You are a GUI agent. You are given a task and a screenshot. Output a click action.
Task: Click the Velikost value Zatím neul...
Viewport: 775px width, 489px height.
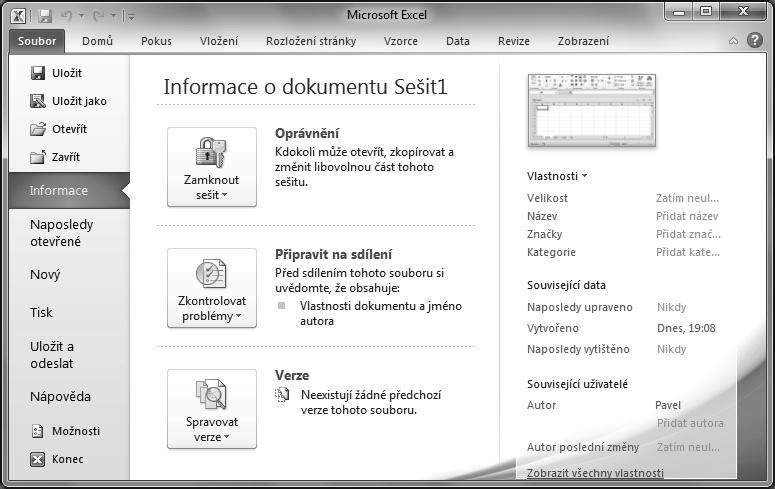687,198
